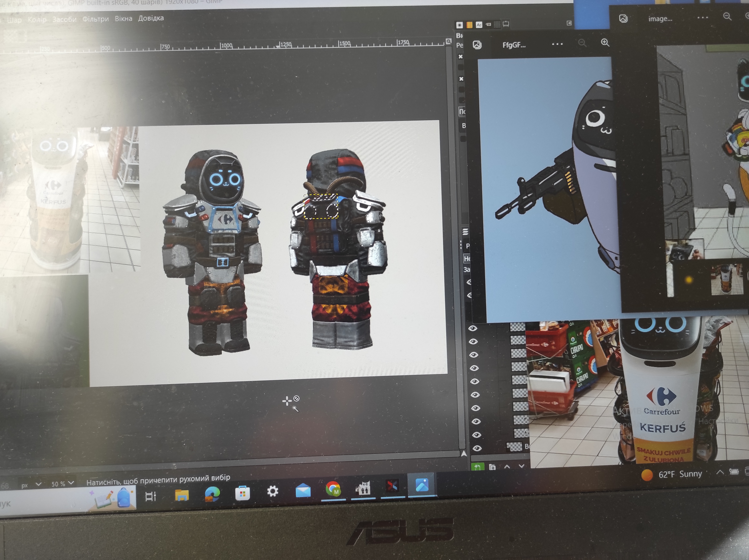
Task: Create a new layer group
Action: pos(492,467)
